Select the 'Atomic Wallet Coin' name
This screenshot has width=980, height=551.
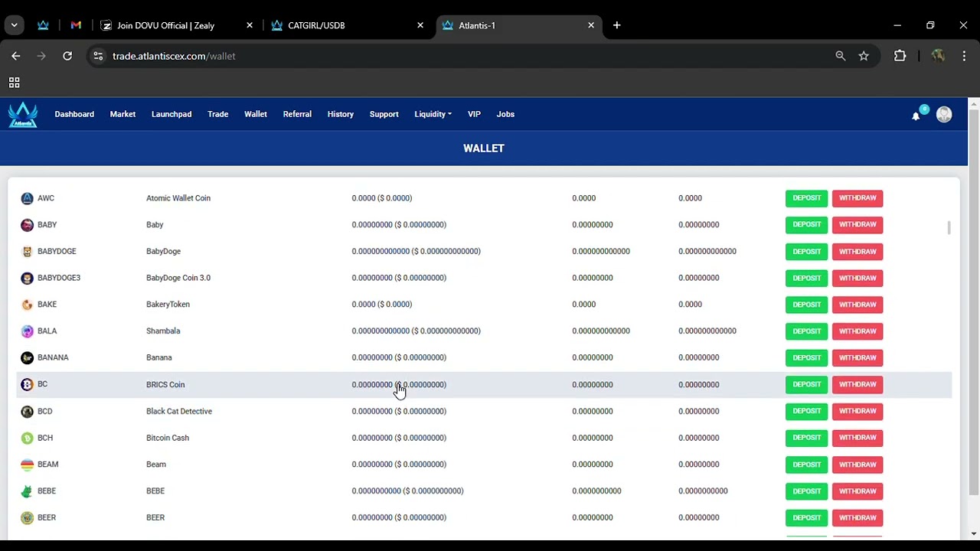coord(178,198)
